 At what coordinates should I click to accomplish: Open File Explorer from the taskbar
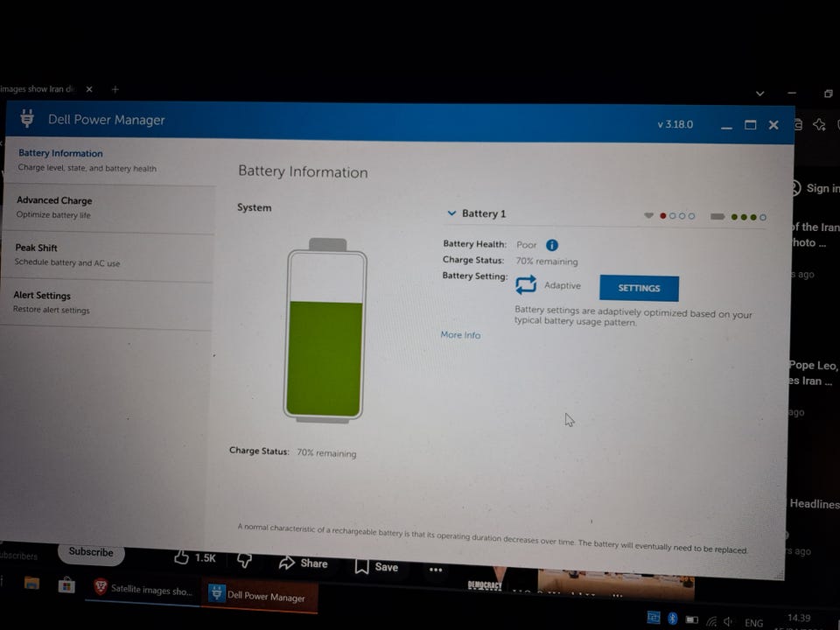click(x=31, y=583)
